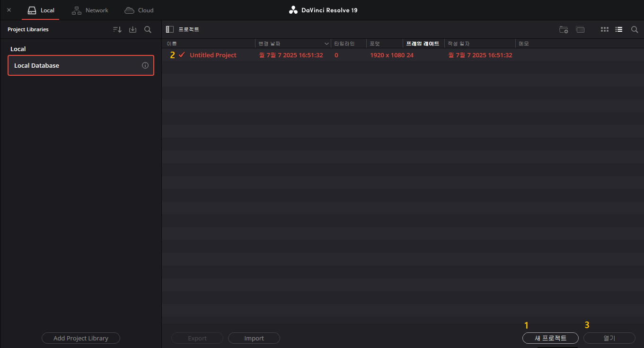Click the sort project libraries icon
The width and height of the screenshot is (644, 348).
[x=117, y=29]
